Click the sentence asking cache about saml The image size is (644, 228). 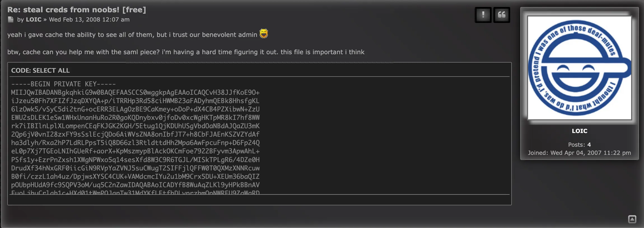click(x=186, y=52)
